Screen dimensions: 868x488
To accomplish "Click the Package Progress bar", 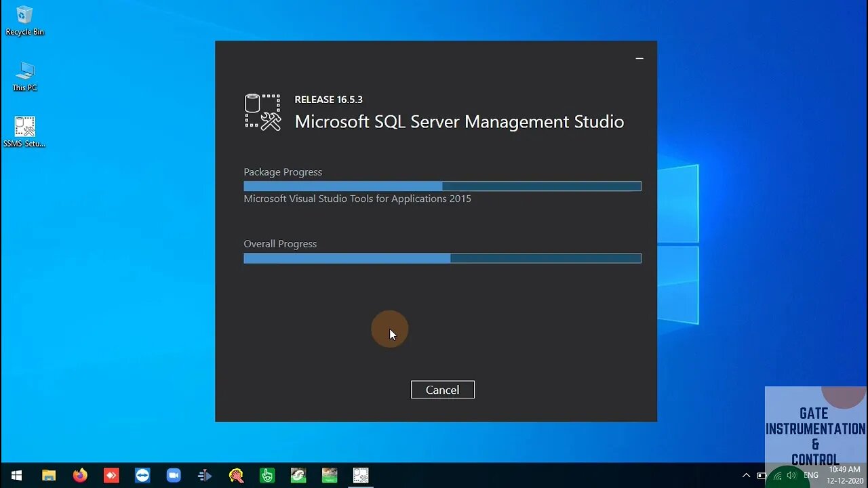I will click(442, 186).
